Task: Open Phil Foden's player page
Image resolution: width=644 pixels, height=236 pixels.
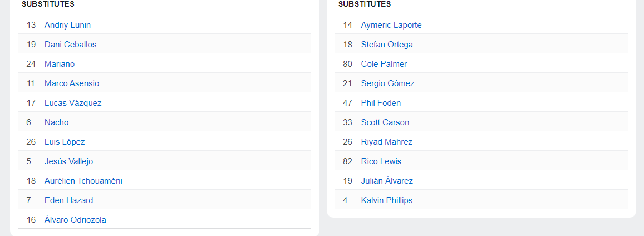Action: tap(381, 103)
